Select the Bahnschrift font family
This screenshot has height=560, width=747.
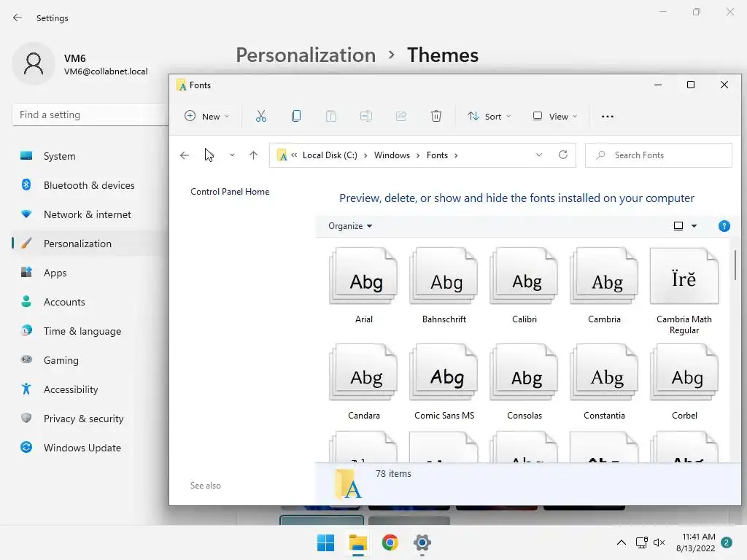tap(444, 286)
